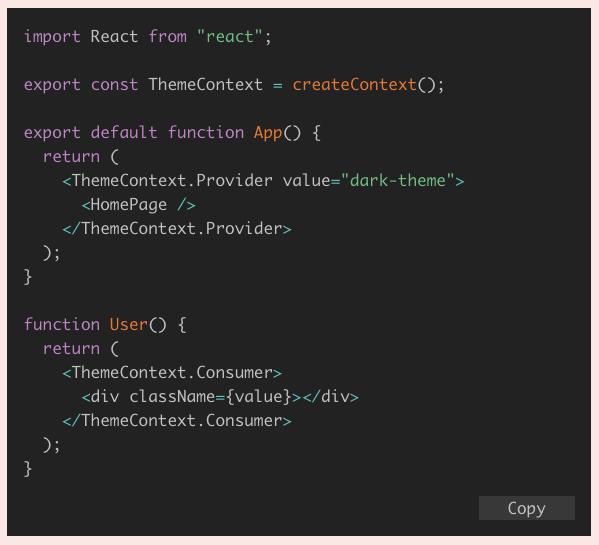Click the Copy button
The image size is (599, 545).
click(x=526, y=508)
